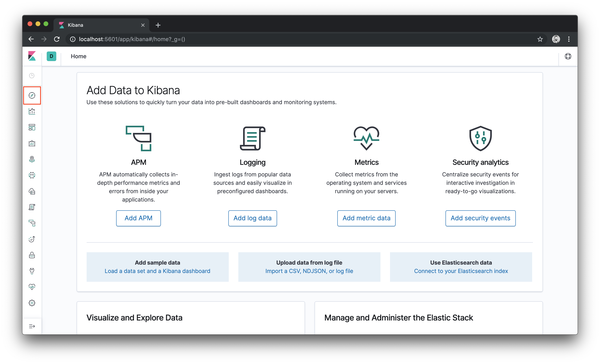Select the Kibana browser tab
This screenshot has height=364, width=600.
[101, 25]
